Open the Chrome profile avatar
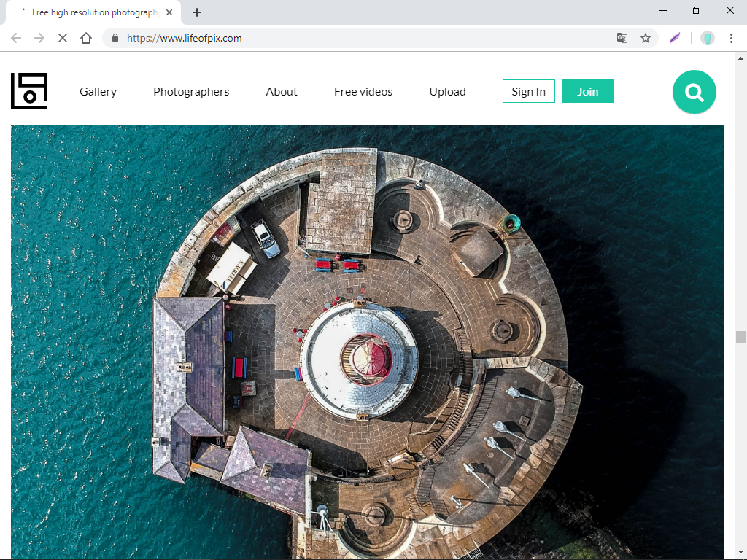This screenshot has height=560, width=747. [x=708, y=38]
